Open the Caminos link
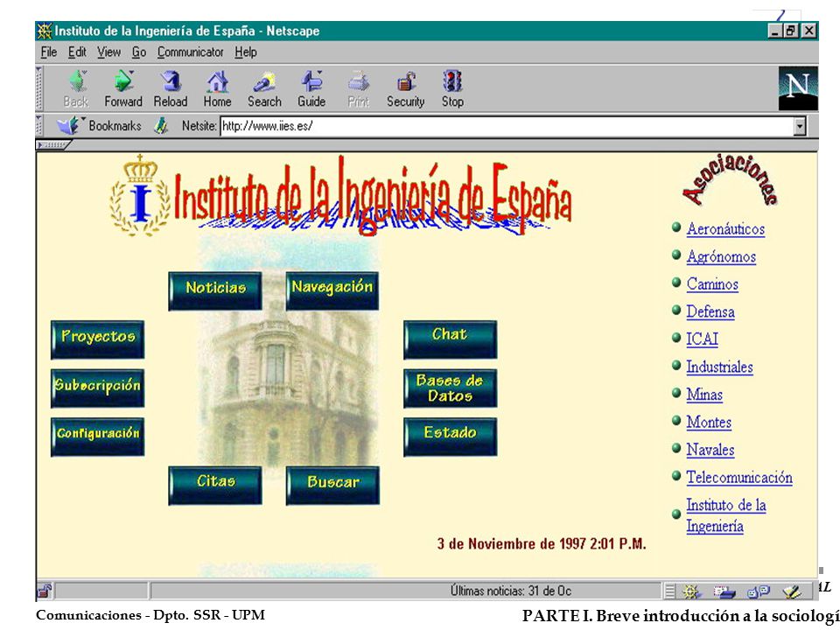This screenshot has width=840, height=630. coord(712,283)
